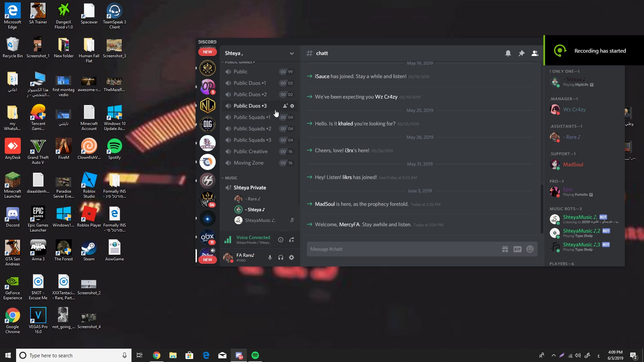Image resolution: width=644 pixels, height=362 pixels.
Task: Open the No Mercy server icon
Action: point(208,143)
